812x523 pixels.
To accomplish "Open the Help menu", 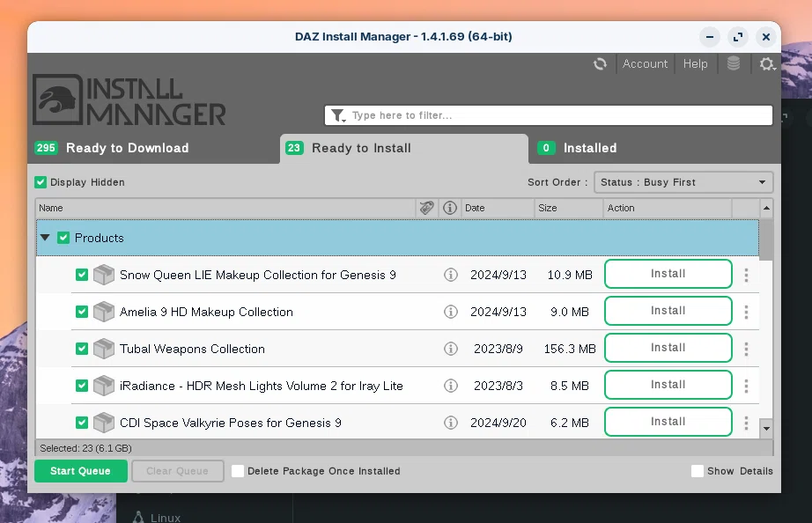I will pos(695,63).
